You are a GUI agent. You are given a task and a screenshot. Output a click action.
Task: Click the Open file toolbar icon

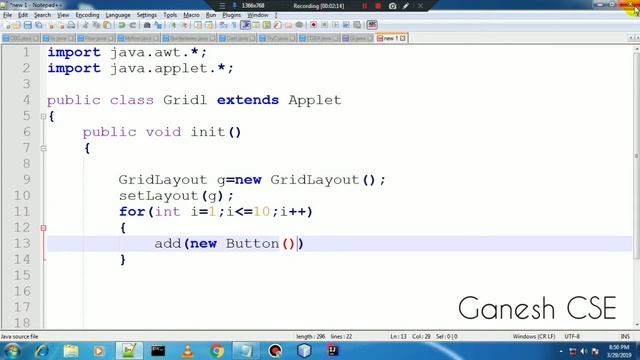[17, 25]
